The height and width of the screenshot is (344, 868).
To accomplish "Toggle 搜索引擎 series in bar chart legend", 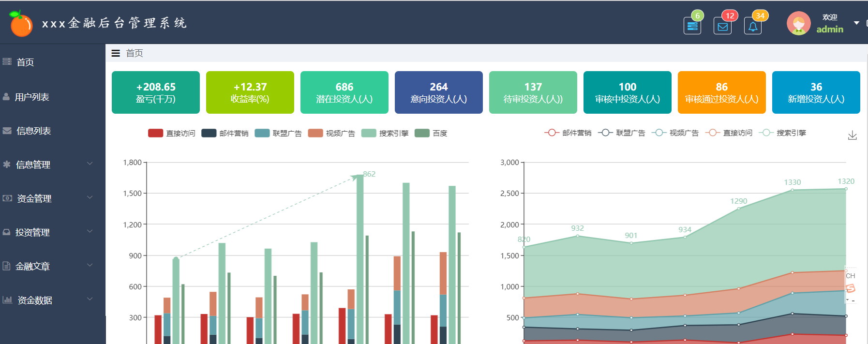I will pos(385,133).
